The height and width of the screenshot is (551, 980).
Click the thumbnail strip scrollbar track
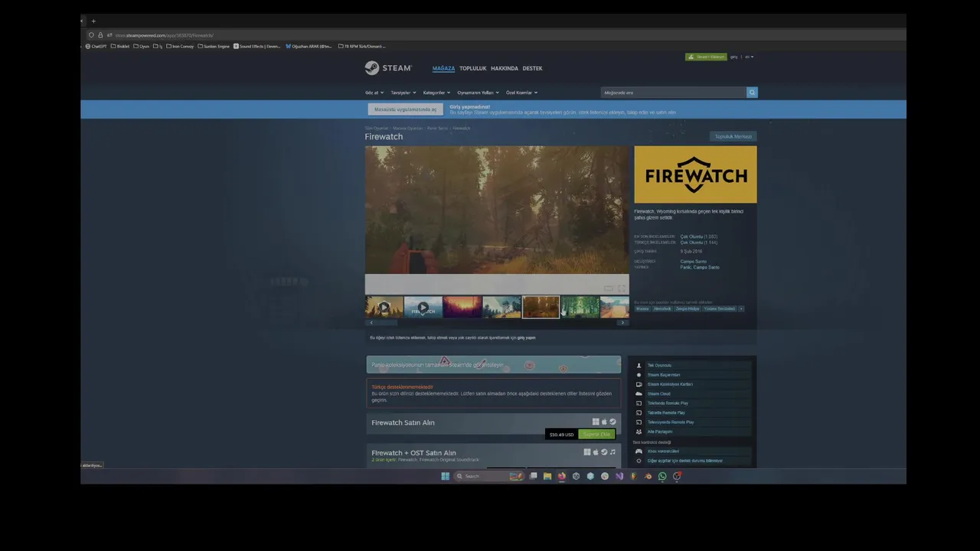pyautogui.click(x=497, y=323)
